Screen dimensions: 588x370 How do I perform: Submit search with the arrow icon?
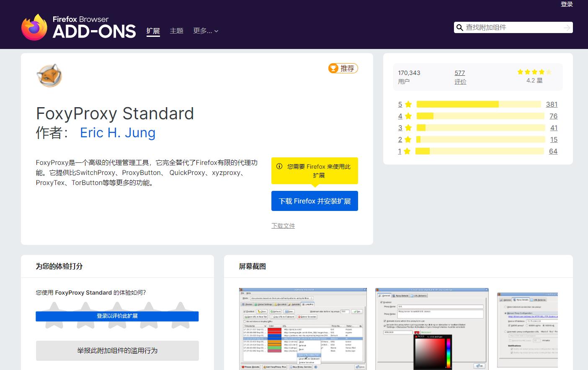click(567, 28)
